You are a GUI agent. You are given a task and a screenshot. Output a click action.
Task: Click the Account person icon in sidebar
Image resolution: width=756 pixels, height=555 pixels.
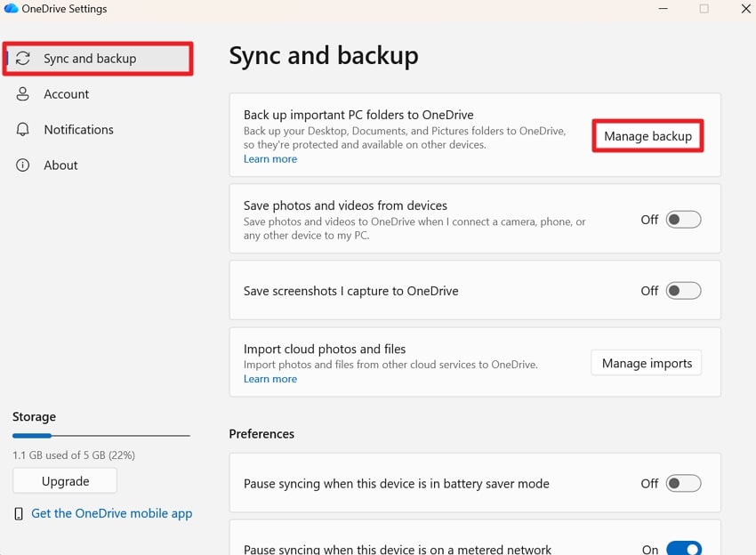click(22, 93)
